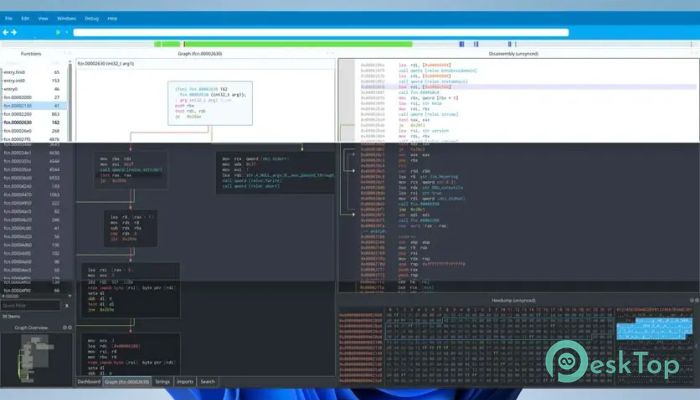The width and height of the screenshot is (700, 400).
Task: Open the Windows menu
Action: tap(67, 18)
